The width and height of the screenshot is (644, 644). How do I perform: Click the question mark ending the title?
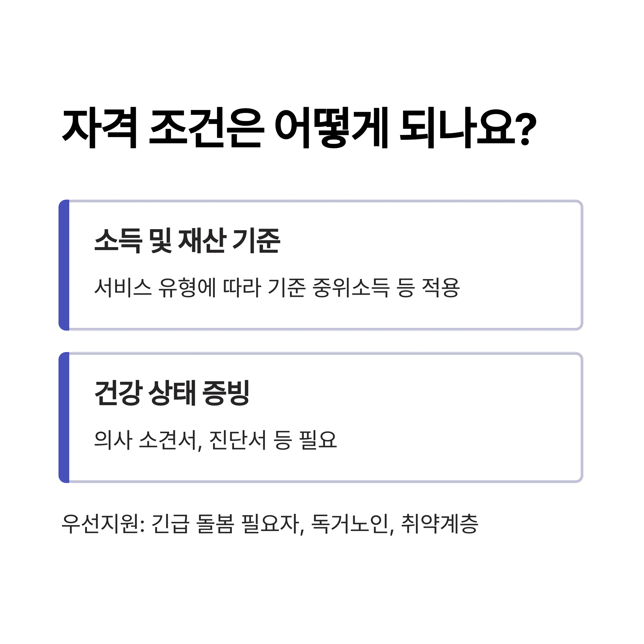[526, 128]
